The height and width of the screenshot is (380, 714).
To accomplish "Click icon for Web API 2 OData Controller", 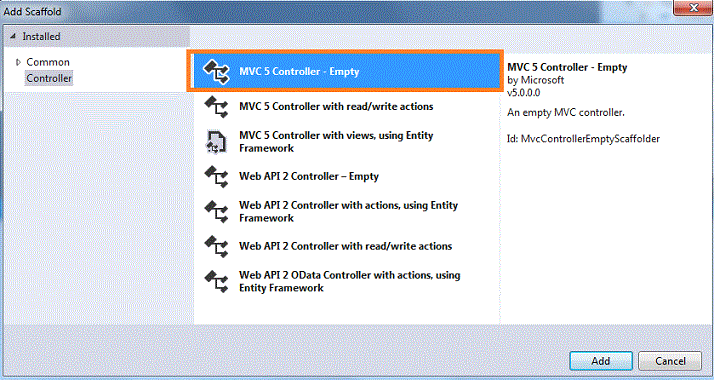I will click(x=216, y=281).
